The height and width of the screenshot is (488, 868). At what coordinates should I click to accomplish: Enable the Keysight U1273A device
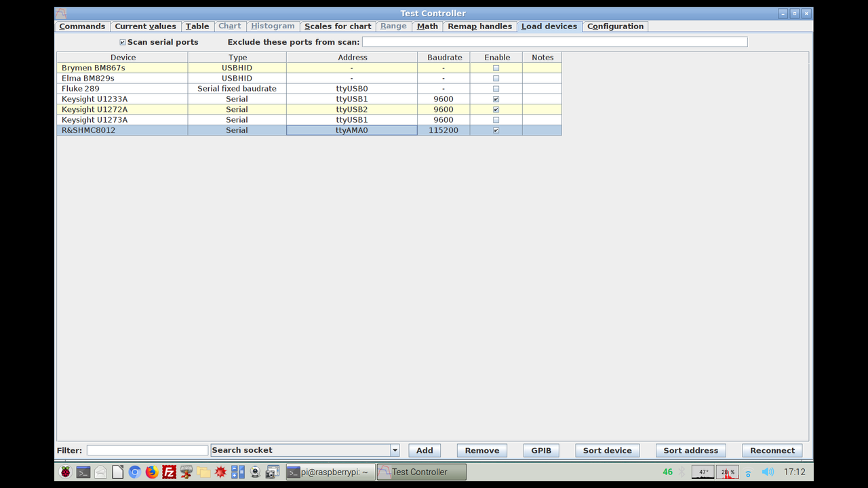pyautogui.click(x=496, y=120)
